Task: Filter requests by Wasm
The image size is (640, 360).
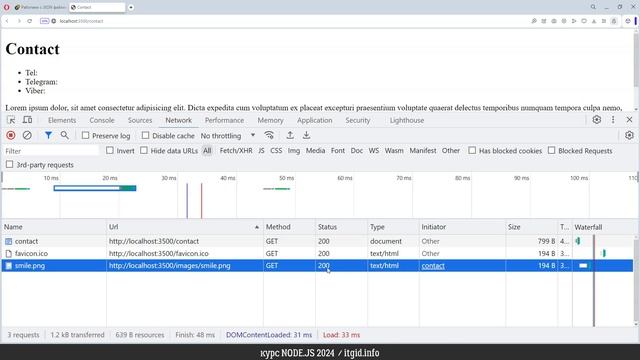Action: coord(394,151)
